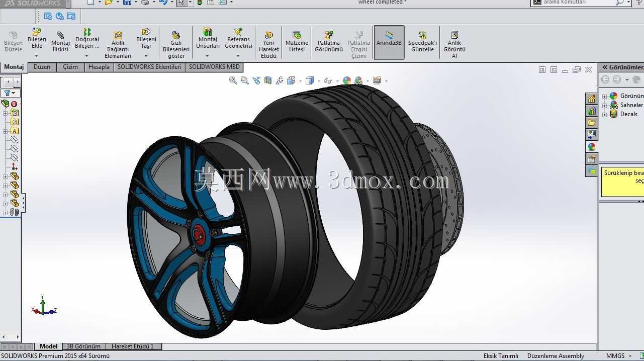This screenshot has width=644, height=361.
Task: Click Section View icon in view toolbar
Action: tap(268, 80)
